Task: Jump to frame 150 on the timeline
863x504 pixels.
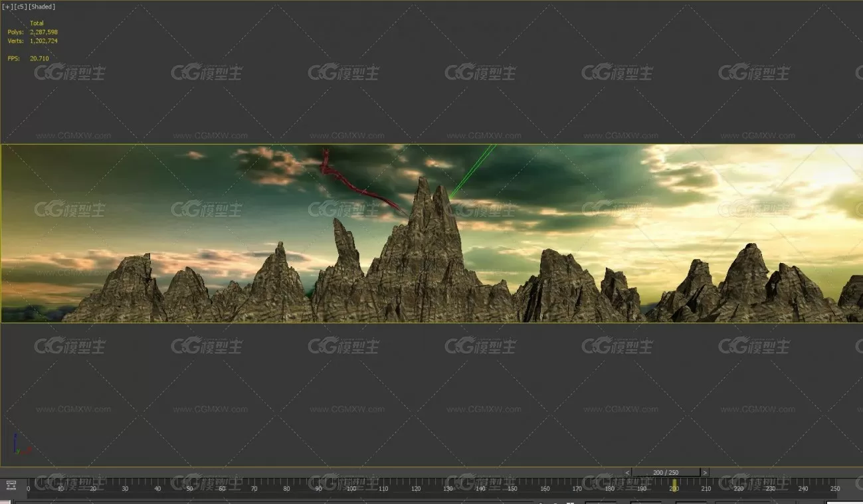Action: point(512,489)
